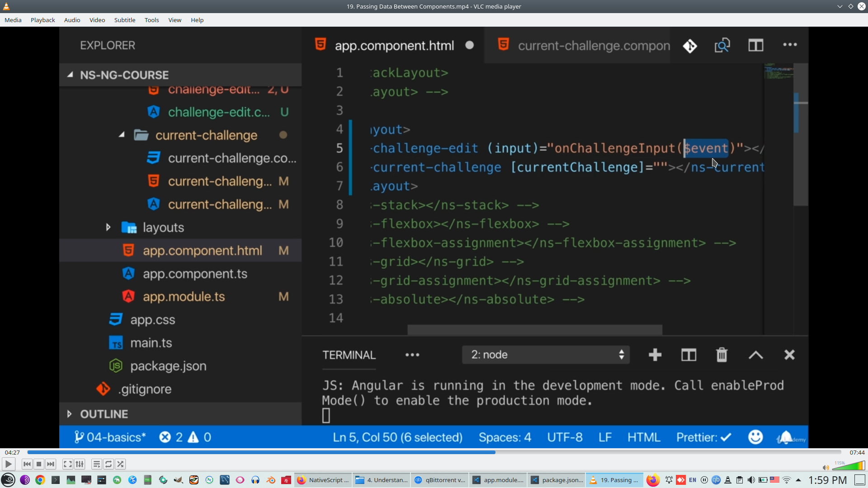Toggle loop repeat mode
Image resolution: width=868 pixels, height=488 pixels.
tap(108, 464)
